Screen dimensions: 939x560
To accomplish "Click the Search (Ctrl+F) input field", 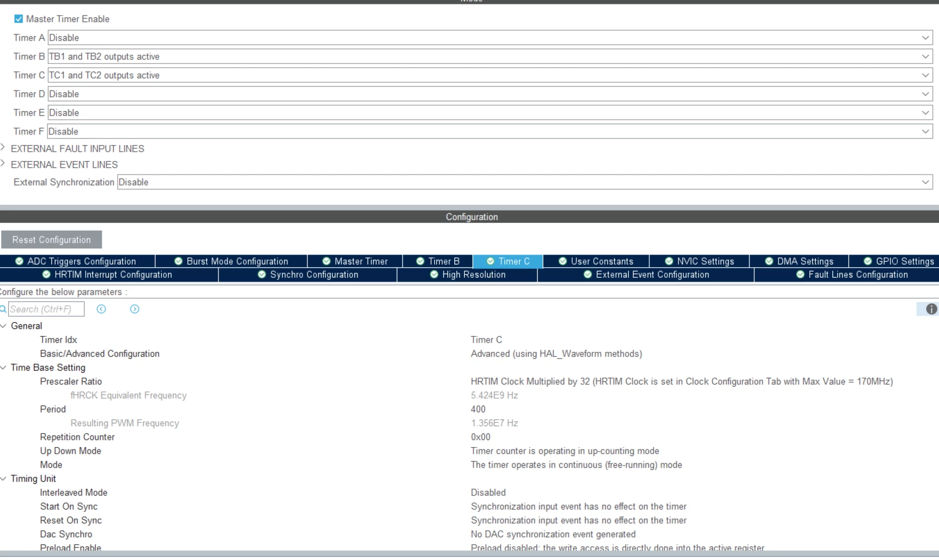I will (46, 309).
